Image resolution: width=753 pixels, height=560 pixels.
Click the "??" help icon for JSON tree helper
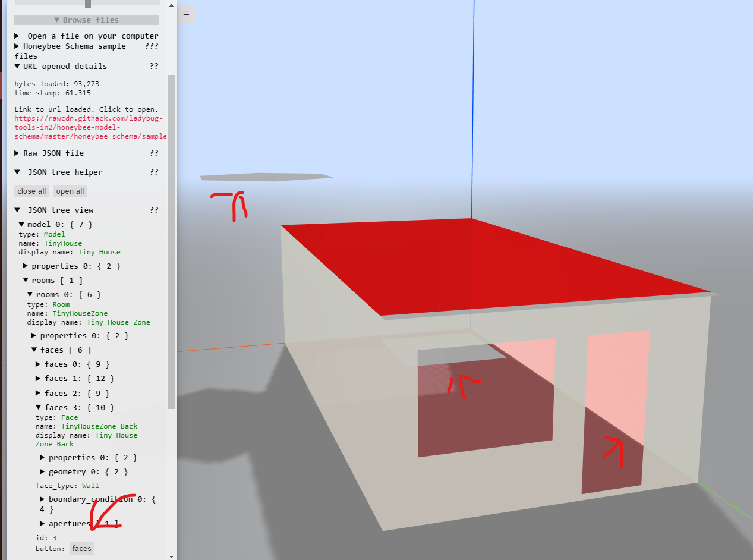click(154, 172)
